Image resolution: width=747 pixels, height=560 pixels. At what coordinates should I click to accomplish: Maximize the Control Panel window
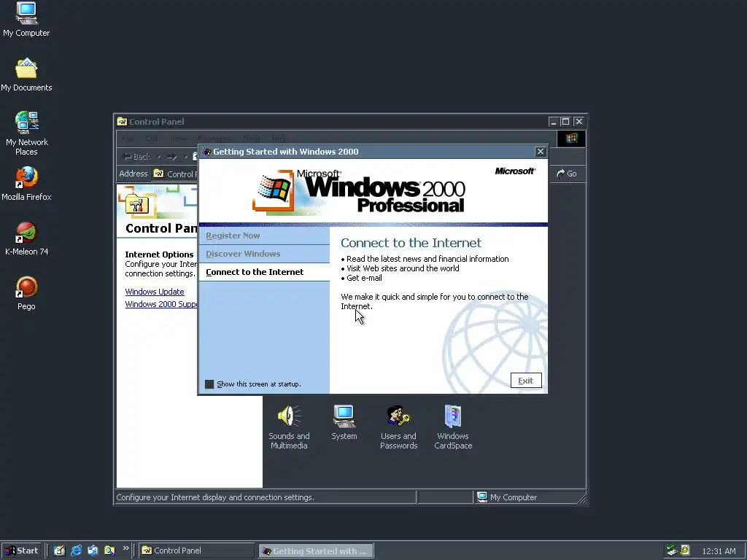point(565,122)
